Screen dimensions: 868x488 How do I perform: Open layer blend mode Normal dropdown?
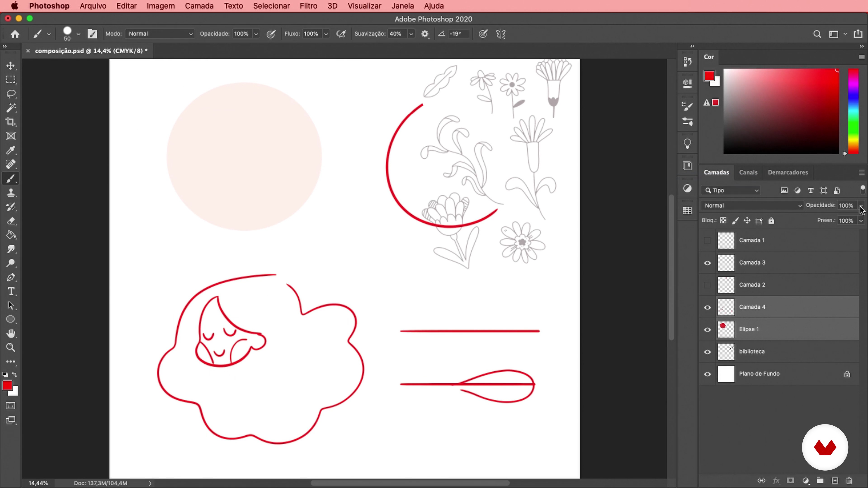(752, 205)
